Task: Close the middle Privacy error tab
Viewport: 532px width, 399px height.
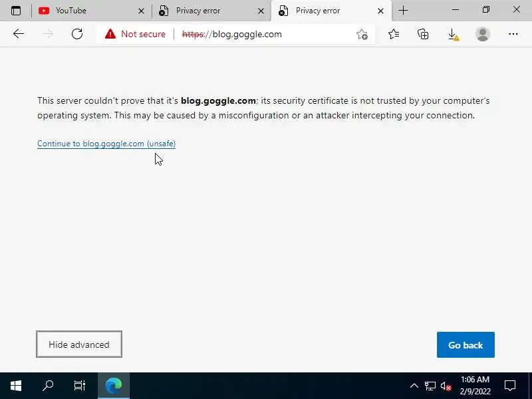Action: tap(261, 11)
